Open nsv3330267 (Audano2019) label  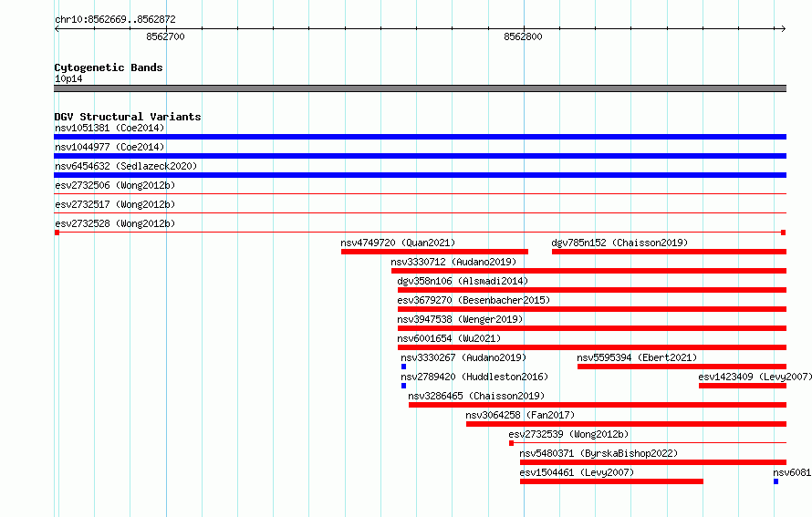[463, 357]
